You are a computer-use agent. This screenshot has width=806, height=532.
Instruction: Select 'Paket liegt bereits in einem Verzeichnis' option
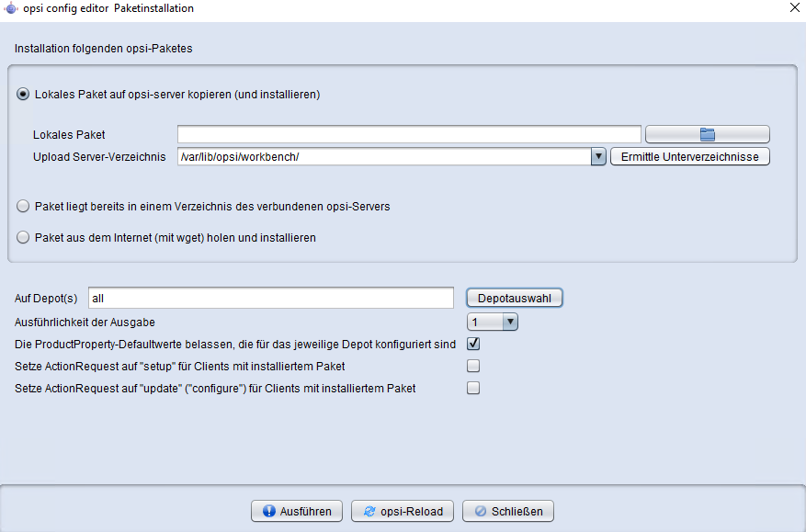tap(23, 206)
